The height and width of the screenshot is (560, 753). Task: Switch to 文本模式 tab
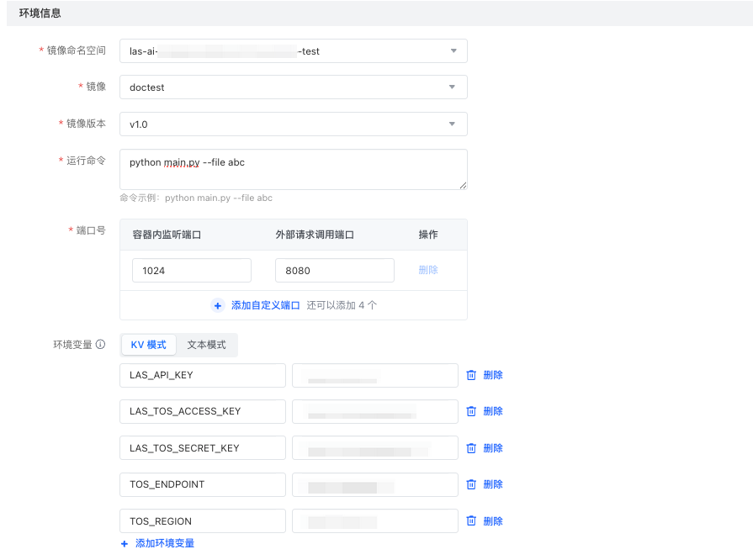[206, 345]
